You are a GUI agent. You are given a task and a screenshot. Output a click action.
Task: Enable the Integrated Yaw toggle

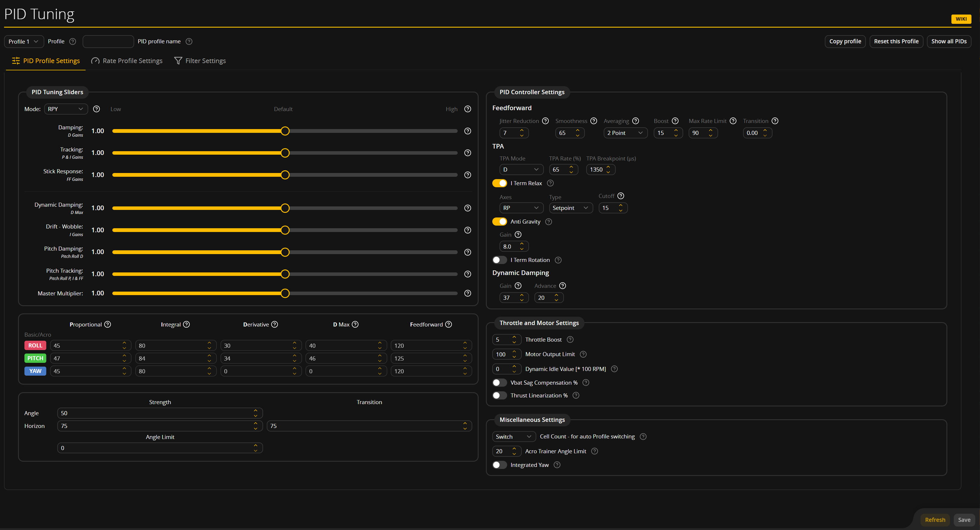pyautogui.click(x=500, y=465)
